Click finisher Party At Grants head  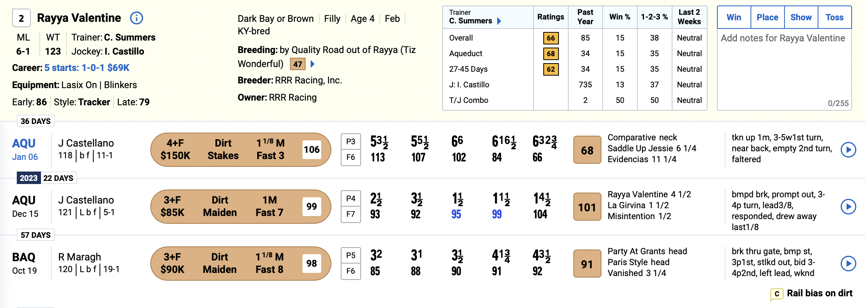point(647,251)
